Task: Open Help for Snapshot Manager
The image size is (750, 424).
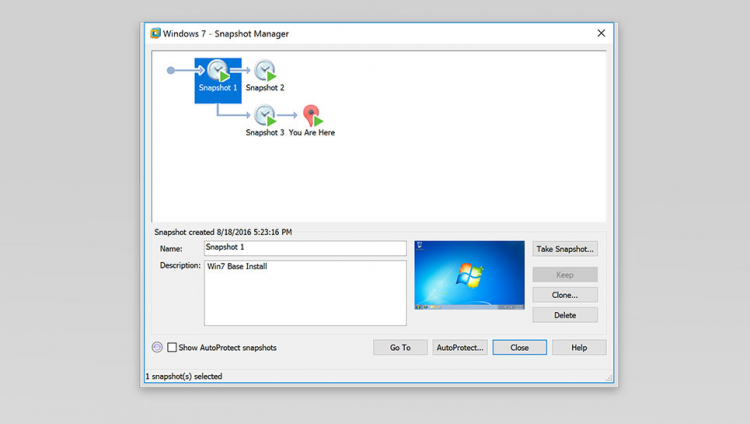Action: tap(579, 347)
